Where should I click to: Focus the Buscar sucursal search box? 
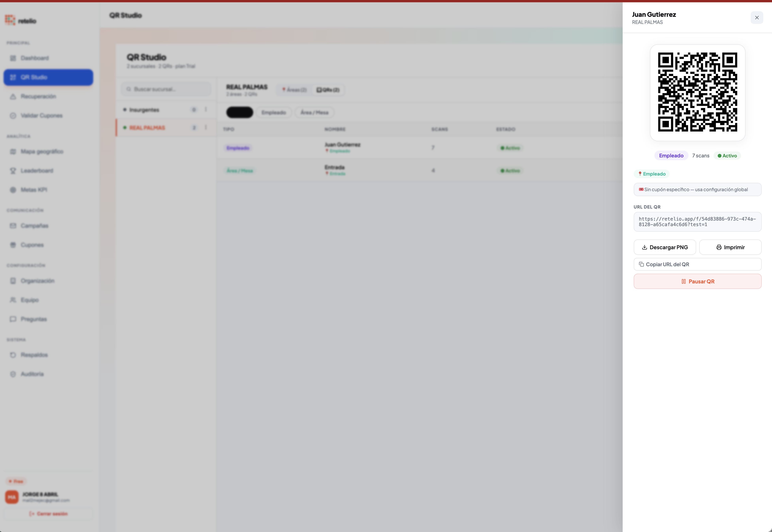point(166,89)
